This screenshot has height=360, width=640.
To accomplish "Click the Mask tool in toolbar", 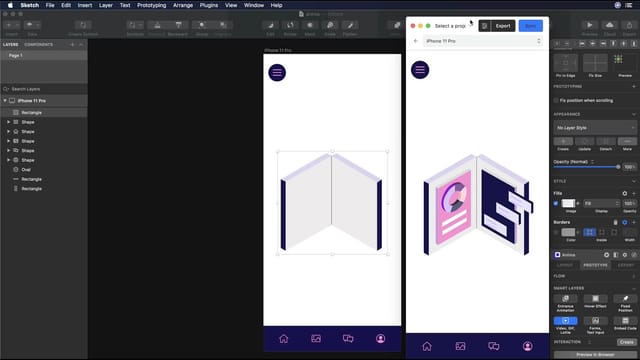I will [310, 25].
